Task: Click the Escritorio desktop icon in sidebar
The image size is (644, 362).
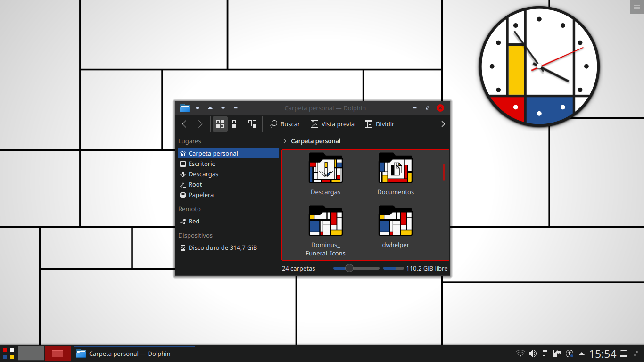Action: (183, 164)
